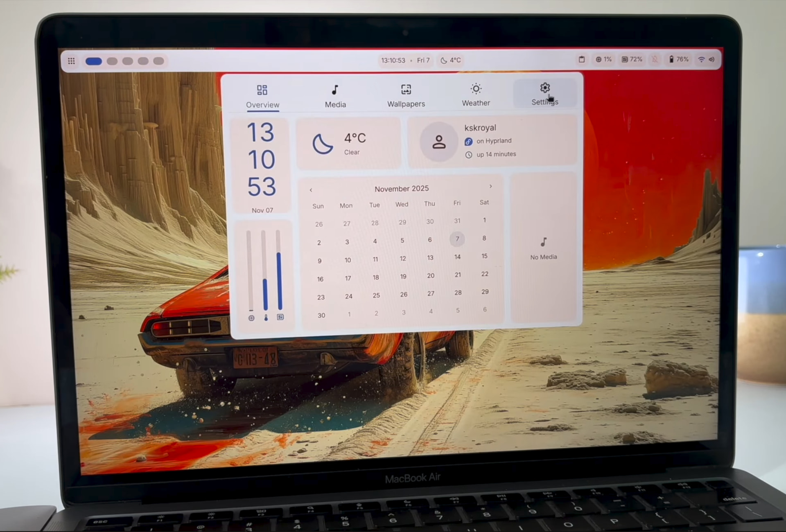Switch to the Media tab

(x=335, y=96)
